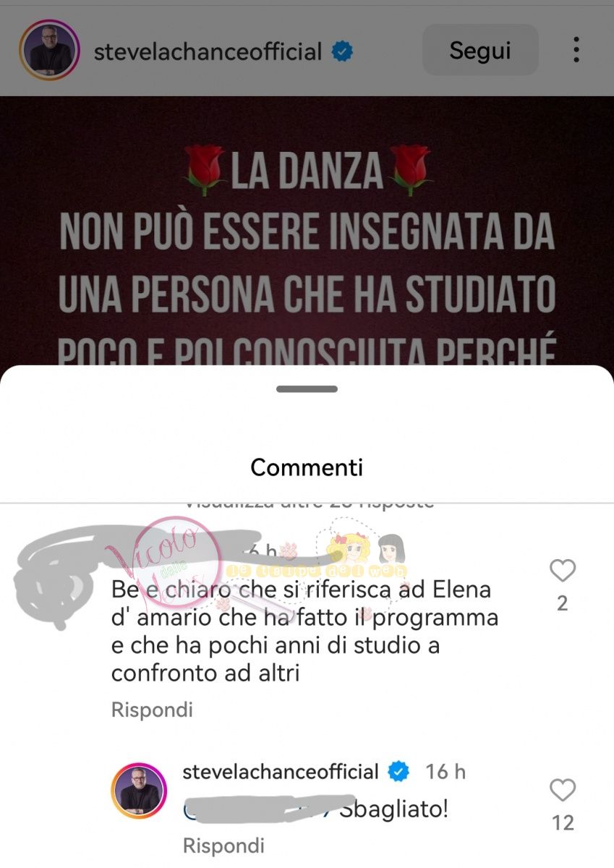Expand the hidden "Visualizza altre risposte" replies
The height and width of the screenshot is (868, 614).
[310, 501]
